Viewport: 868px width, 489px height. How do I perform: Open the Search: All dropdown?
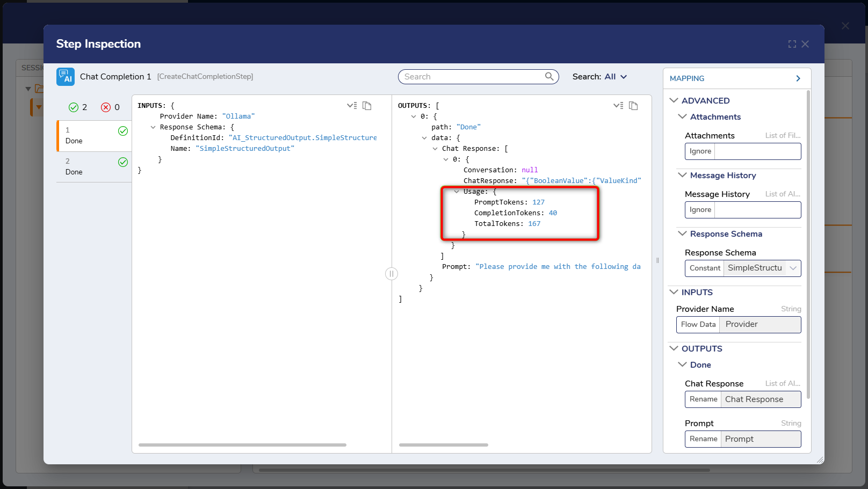[x=600, y=77]
